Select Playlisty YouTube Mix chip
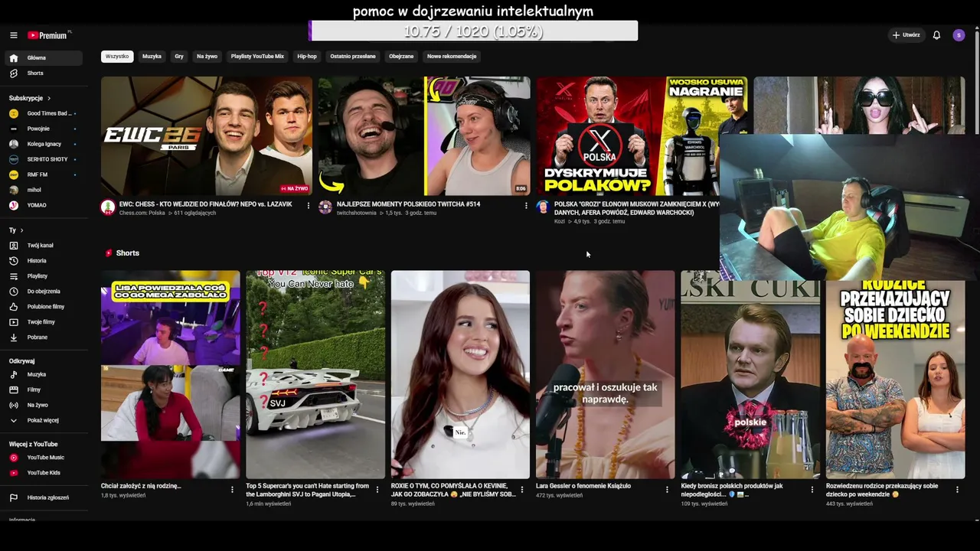 point(257,57)
